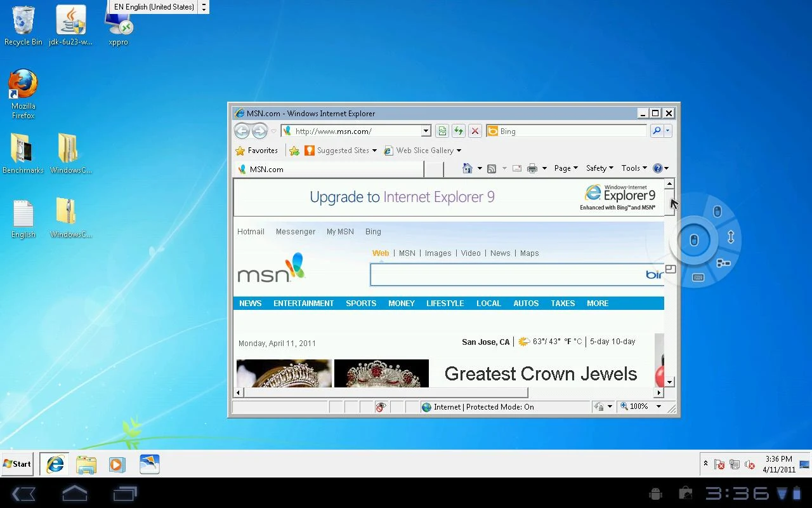Viewport: 812px width, 508px height.
Task: Select the Images search category link
Action: tap(438, 253)
